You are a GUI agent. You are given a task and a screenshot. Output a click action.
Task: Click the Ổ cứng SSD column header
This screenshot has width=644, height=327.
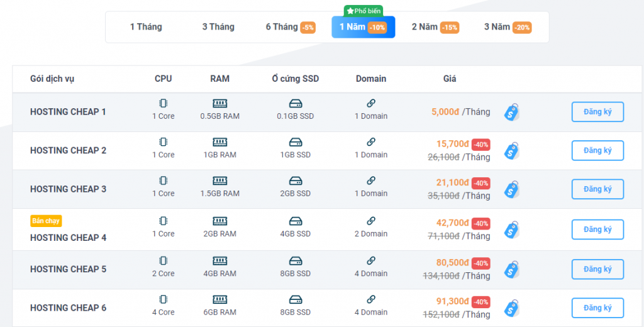click(296, 79)
